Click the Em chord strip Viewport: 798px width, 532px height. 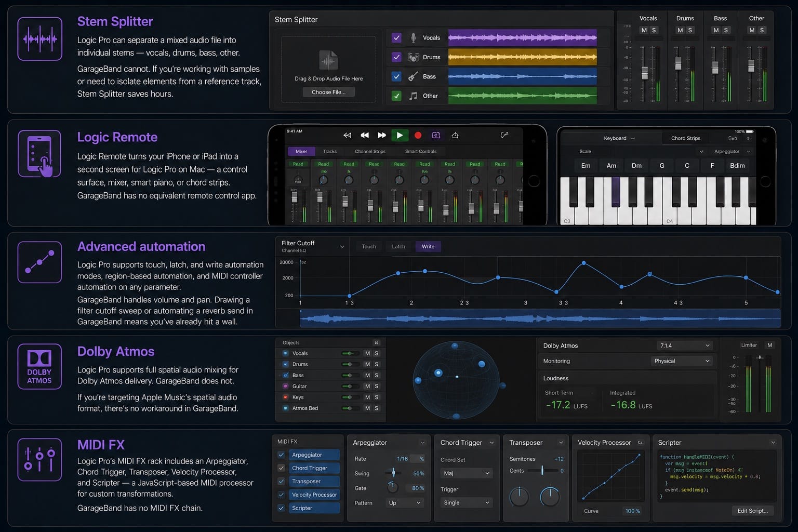coord(586,166)
